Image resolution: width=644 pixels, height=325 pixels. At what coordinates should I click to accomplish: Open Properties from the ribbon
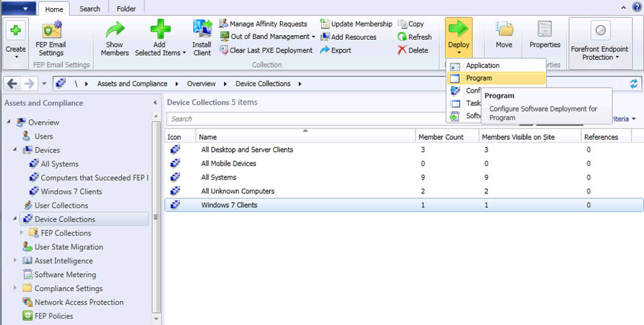click(545, 35)
